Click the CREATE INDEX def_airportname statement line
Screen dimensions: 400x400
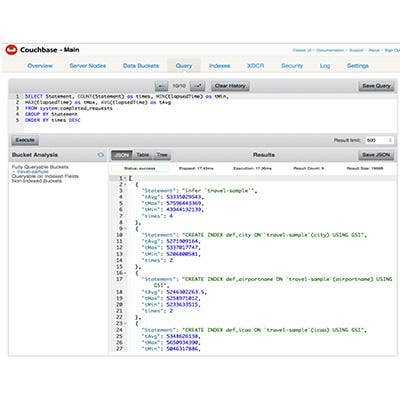pos(267,282)
